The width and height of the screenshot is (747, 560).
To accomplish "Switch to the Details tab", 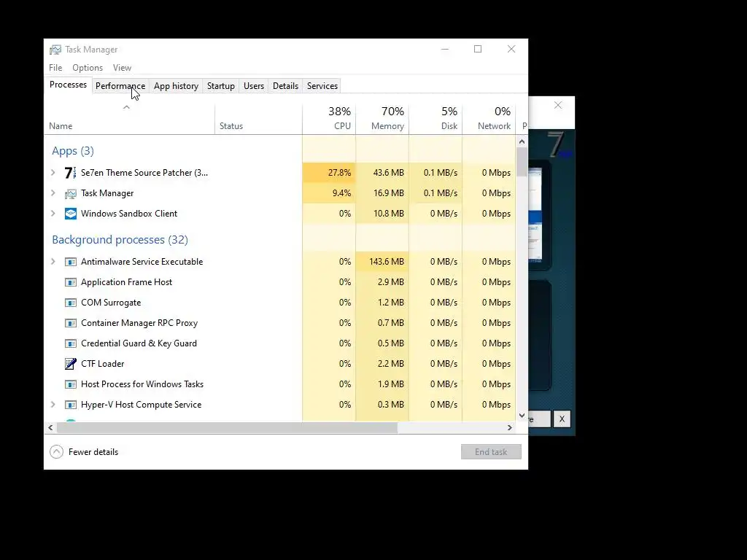I will pyautogui.click(x=285, y=86).
